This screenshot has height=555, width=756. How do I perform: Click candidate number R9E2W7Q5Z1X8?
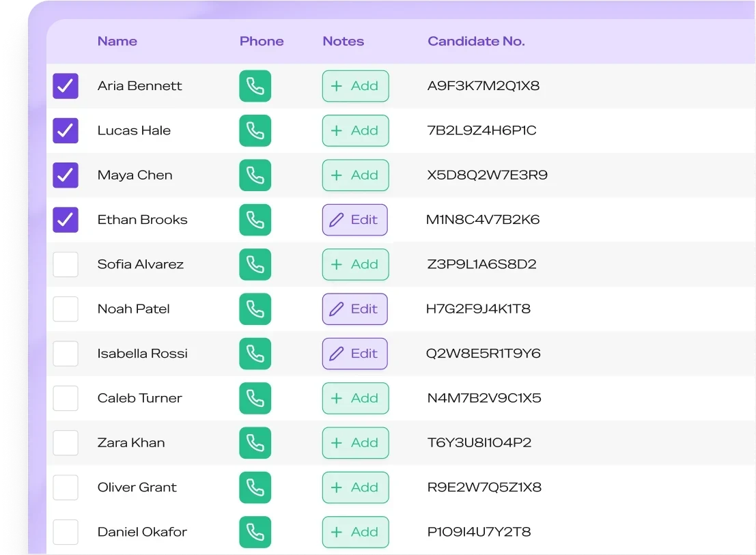pos(485,487)
